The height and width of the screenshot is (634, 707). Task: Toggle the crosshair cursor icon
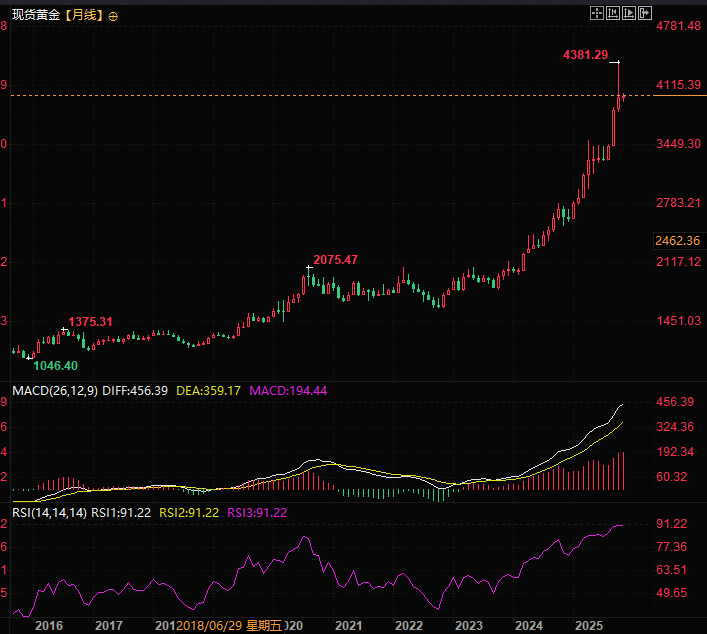(598, 13)
